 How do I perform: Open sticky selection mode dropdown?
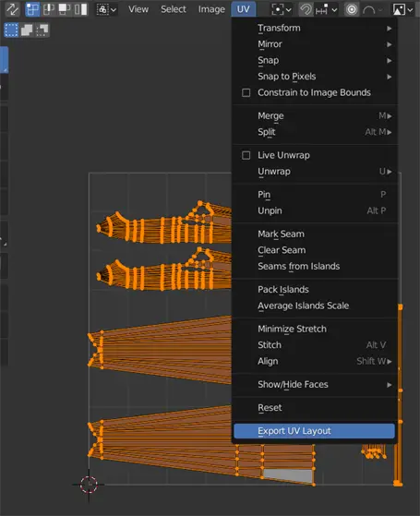pyautogui.click(x=107, y=9)
